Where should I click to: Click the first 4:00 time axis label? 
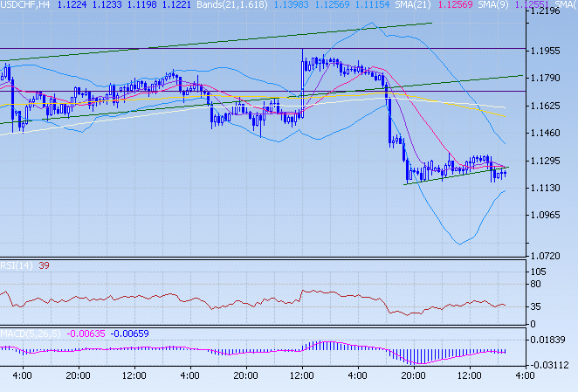pyautogui.click(x=23, y=375)
